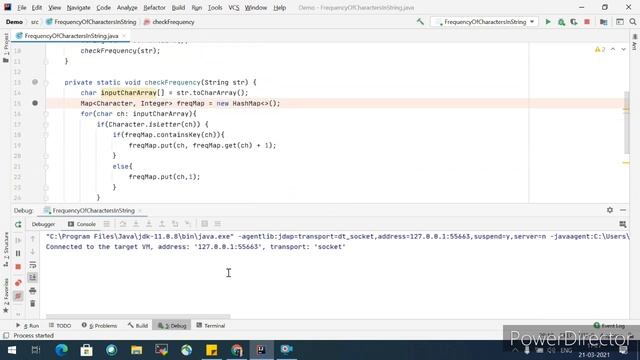Click the Demo project breadcrumb

point(14,22)
